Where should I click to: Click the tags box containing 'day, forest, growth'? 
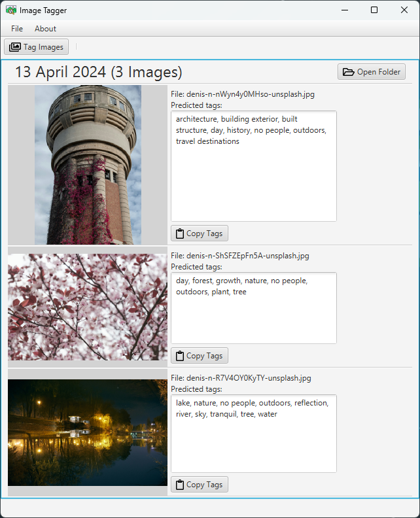pos(254,308)
